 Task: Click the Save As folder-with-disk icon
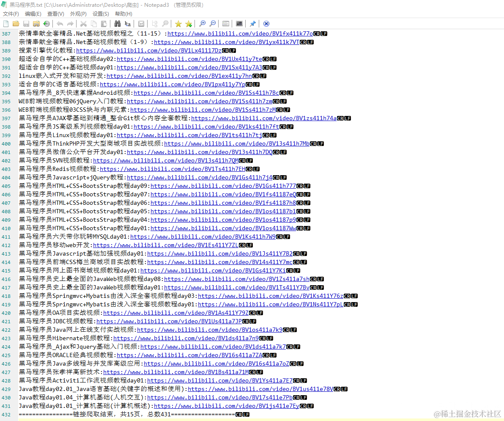coord(36,24)
